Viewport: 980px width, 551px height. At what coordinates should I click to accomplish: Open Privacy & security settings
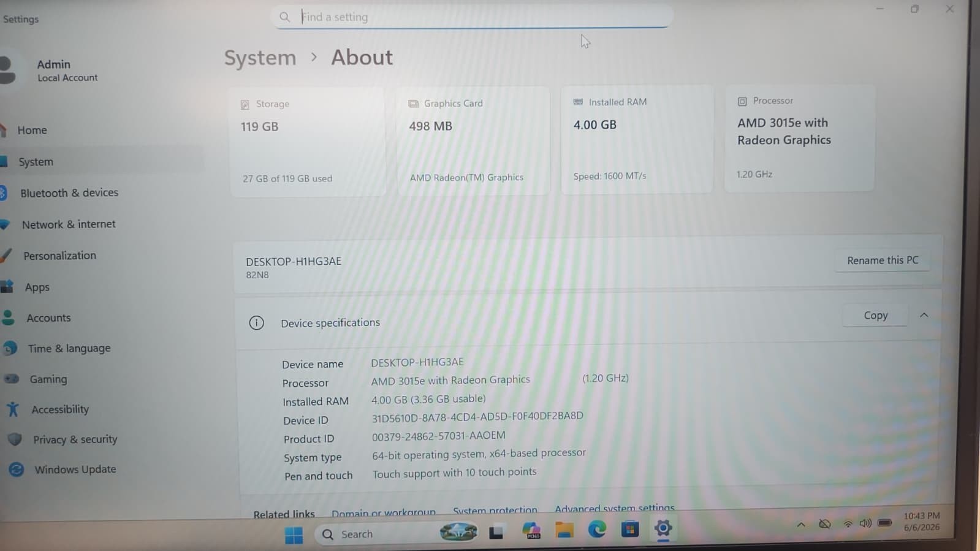[75, 439]
